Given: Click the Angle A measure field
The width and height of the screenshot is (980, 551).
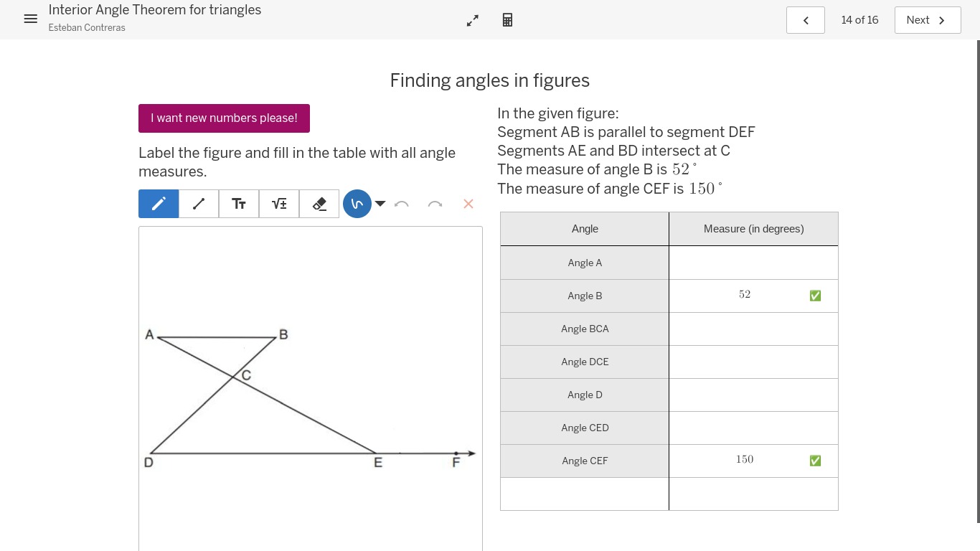Looking at the screenshot, I should click(x=753, y=263).
